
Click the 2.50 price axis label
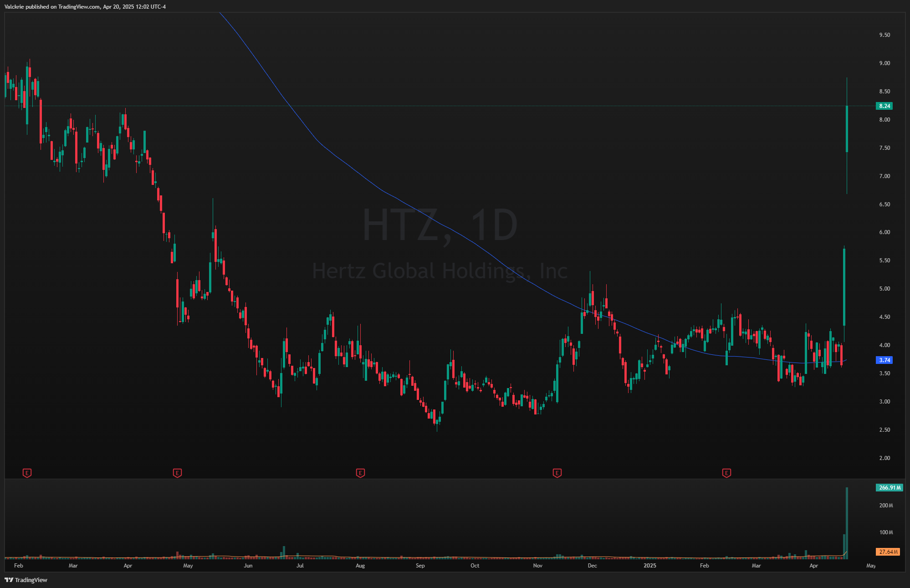884,430
